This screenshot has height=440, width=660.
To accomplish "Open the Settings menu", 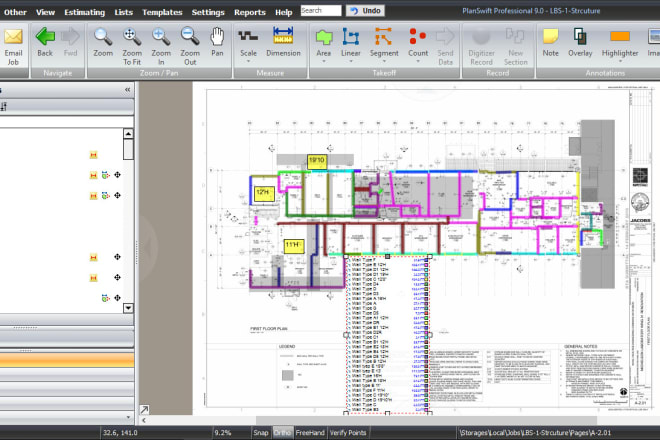I will (208, 12).
